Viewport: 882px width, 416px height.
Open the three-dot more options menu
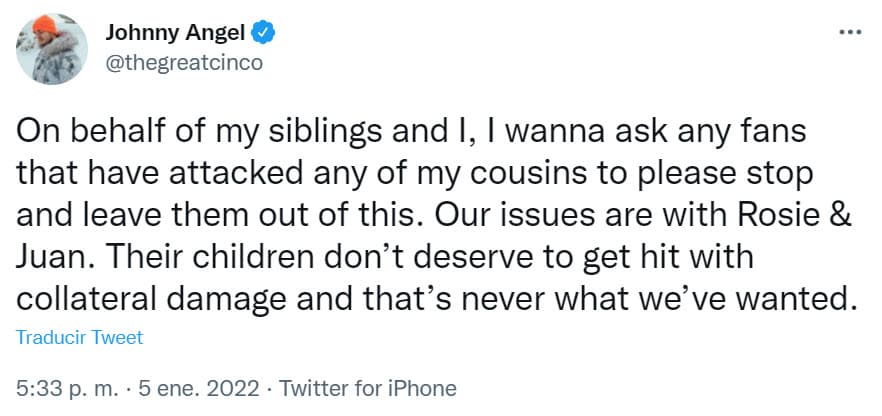(x=849, y=31)
